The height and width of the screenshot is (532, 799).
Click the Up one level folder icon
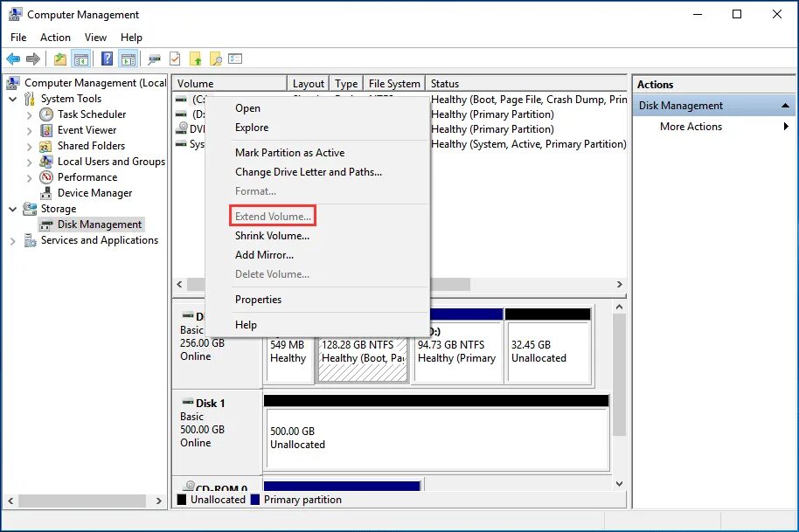(x=60, y=59)
